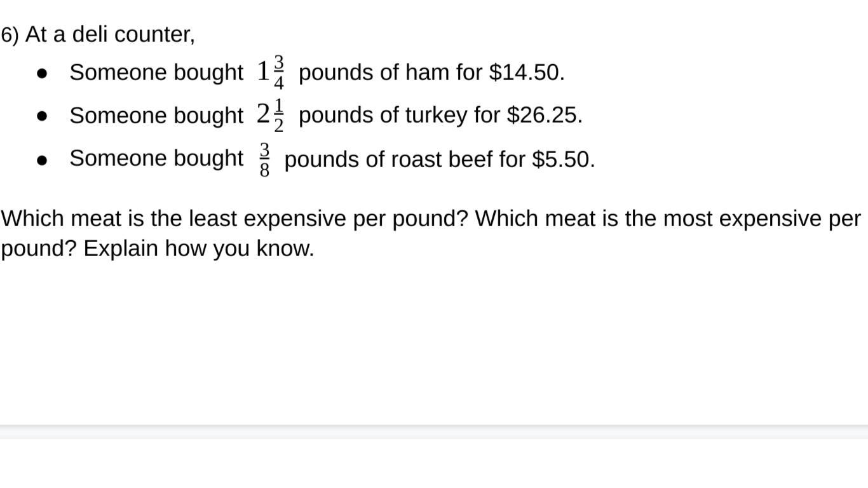This screenshot has height=488, width=868.
Task: Click the ham bullet point marker
Action: coord(43,74)
